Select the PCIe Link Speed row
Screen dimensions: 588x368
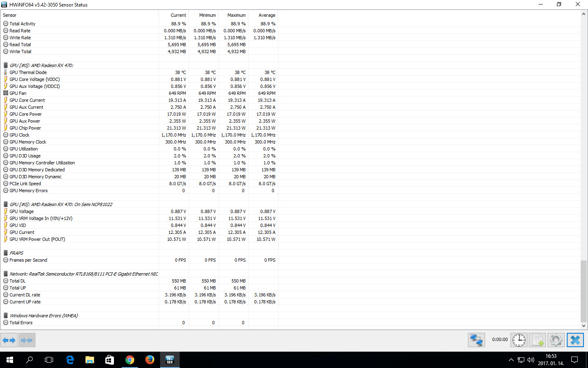139,184
